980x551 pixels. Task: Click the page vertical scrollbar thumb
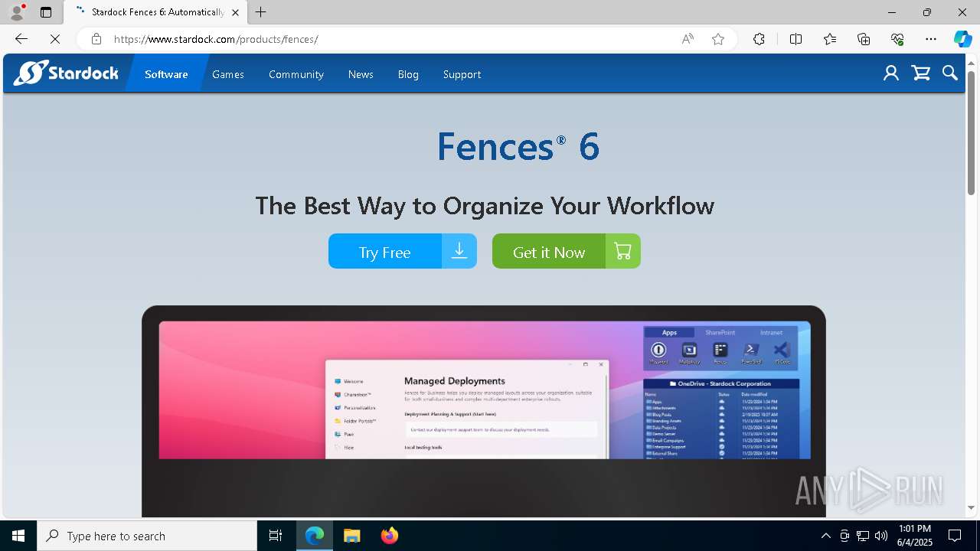(x=971, y=132)
